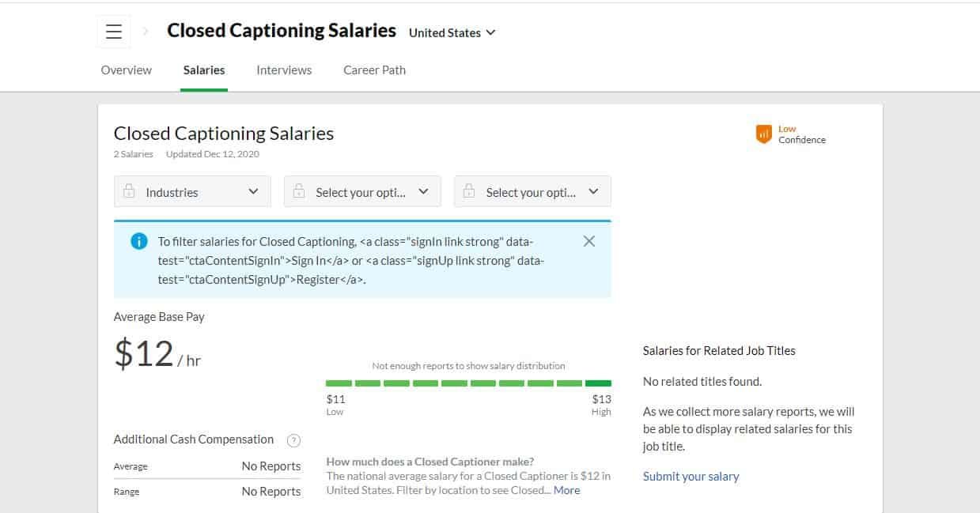The height and width of the screenshot is (513, 980).
Task: Click the blue info icon in the banner
Action: click(x=138, y=241)
